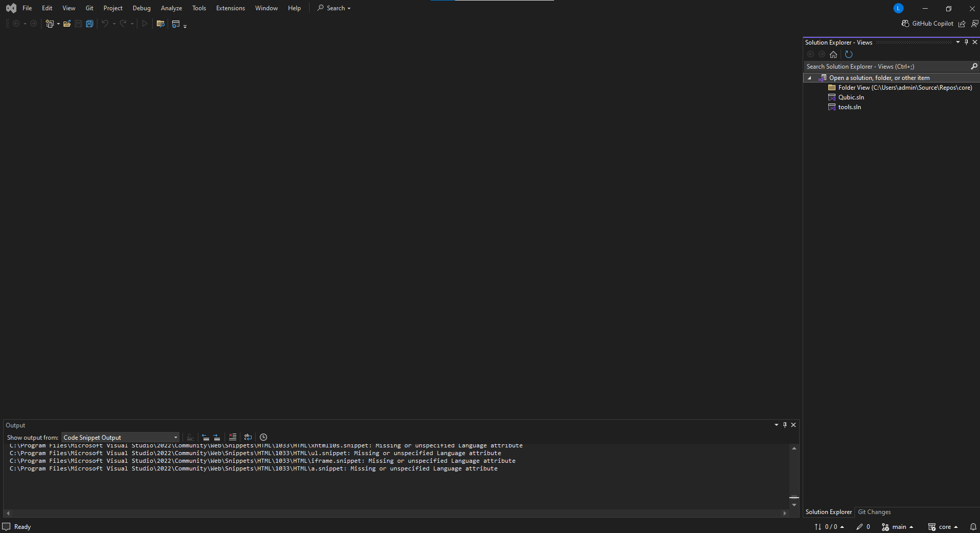980x533 pixels.
Task: Click the New Project toolbar icon
Action: point(50,24)
